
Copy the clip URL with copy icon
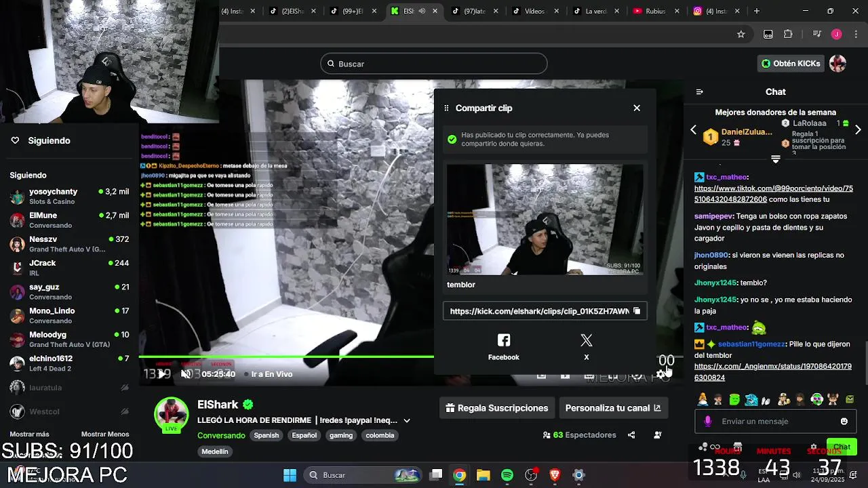[x=636, y=311]
